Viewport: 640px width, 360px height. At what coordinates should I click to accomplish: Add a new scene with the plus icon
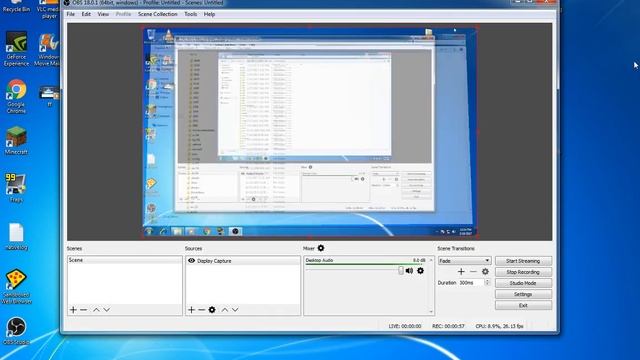(x=73, y=310)
